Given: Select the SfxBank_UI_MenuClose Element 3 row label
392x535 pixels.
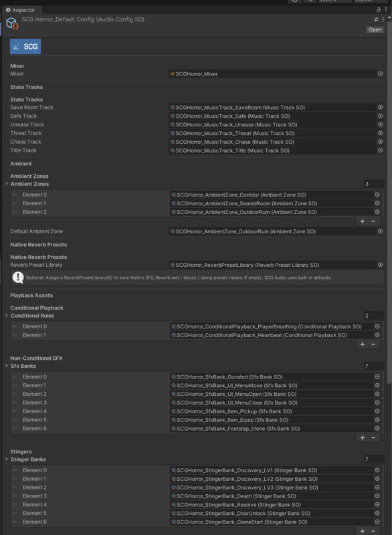Looking at the screenshot, I should pos(35,403).
